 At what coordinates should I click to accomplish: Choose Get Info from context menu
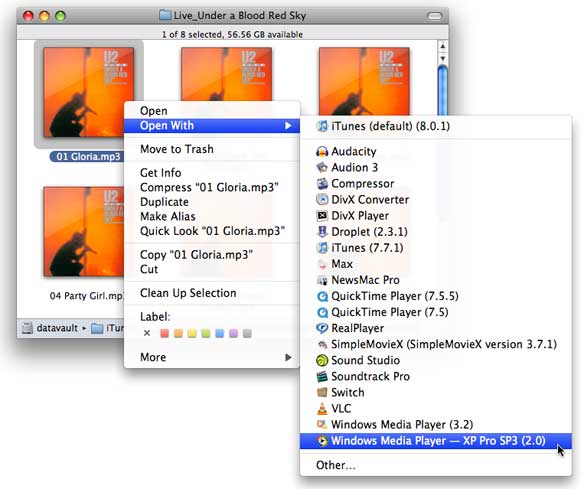pyautogui.click(x=212, y=173)
